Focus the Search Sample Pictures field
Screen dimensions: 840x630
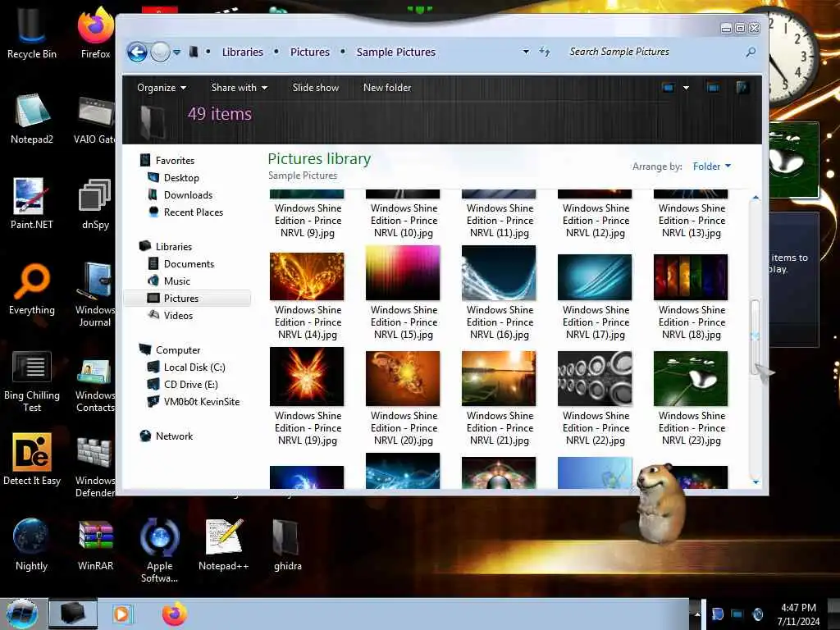click(654, 52)
